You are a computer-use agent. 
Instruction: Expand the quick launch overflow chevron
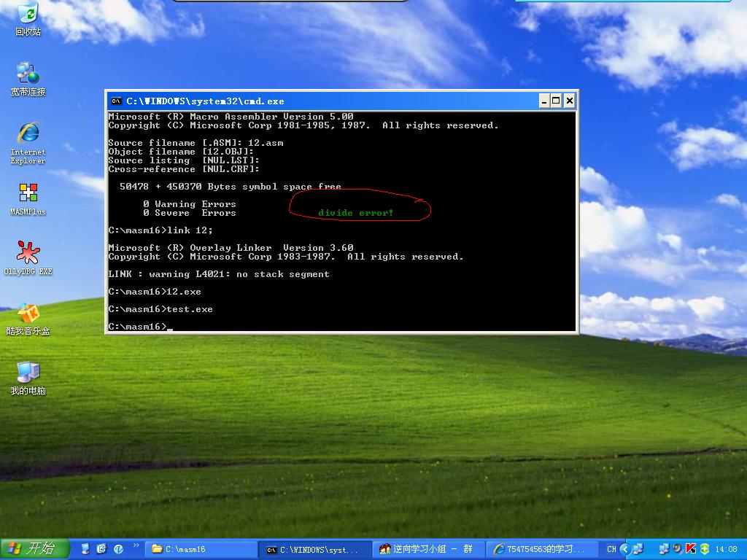pyautogui.click(x=136, y=545)
